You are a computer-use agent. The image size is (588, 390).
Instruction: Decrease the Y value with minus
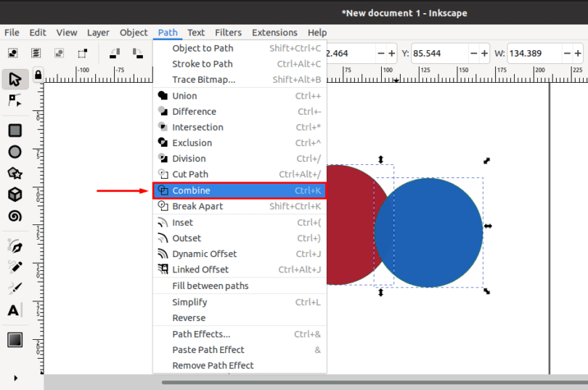474,53
